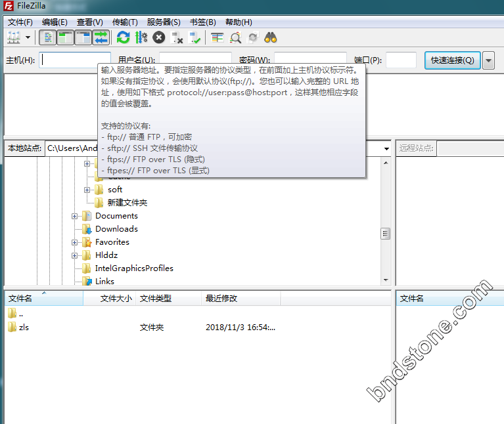Click the 快速连接(Q) button
504x424 pixels.
453,60
